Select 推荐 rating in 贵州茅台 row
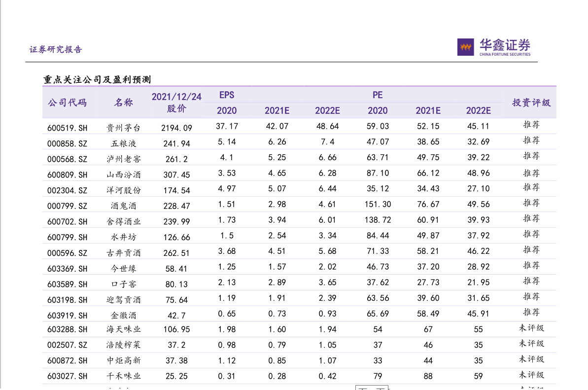The width and height of the screenshot is (588, 390). click(531, 125)
